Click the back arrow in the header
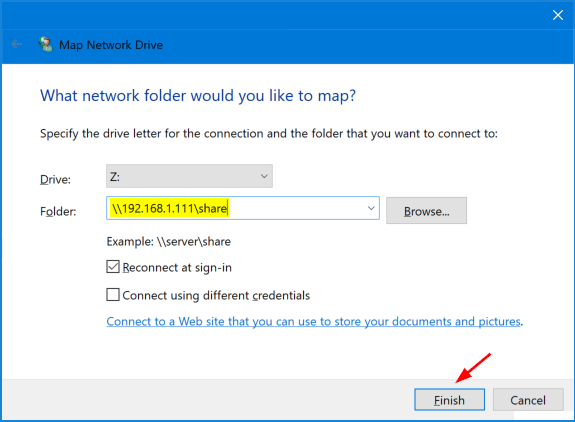This screenshot has height=422, width=575. click(16, 45)
